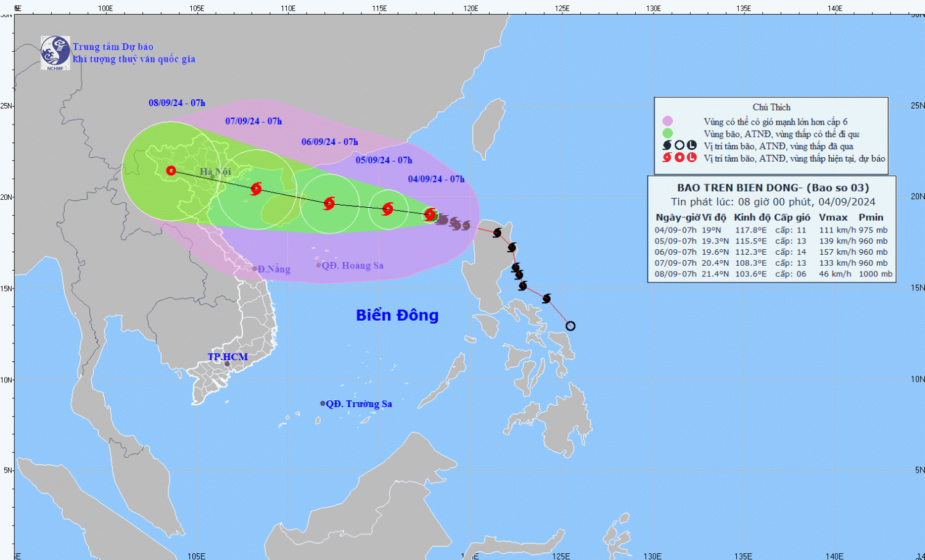
Task: Click the Hà Nội city label
Action: coord(215,171)
